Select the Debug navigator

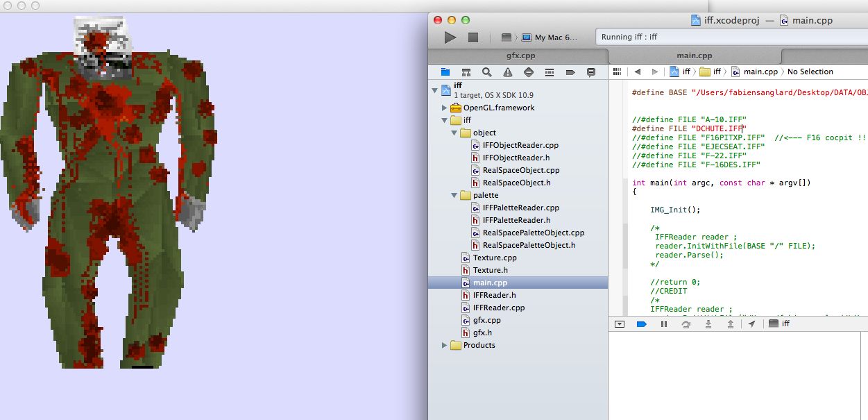pos(550,72)
